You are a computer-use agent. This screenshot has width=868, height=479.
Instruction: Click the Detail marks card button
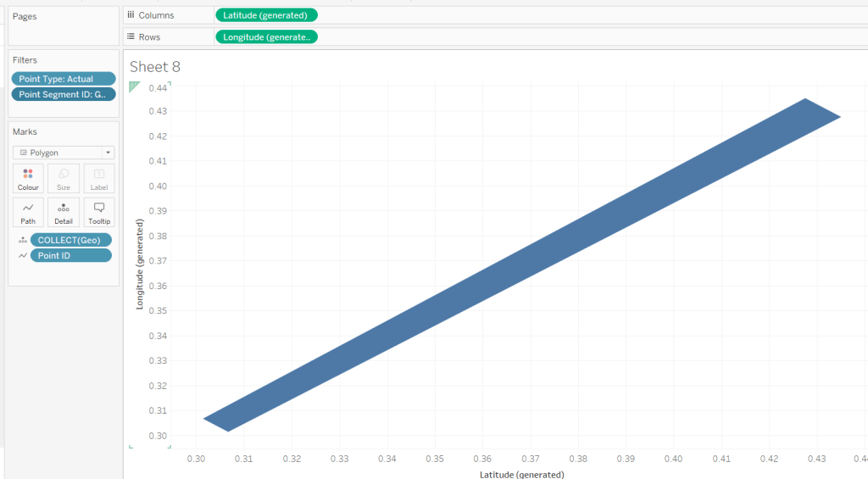coord(64,212)
